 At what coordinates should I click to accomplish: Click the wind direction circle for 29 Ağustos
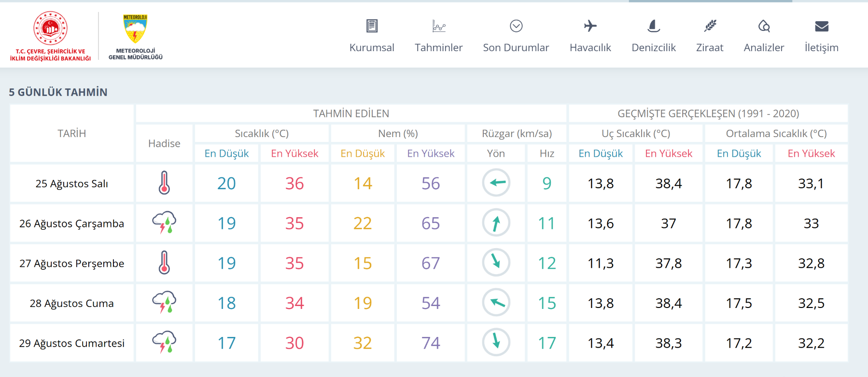click(496, 342)
